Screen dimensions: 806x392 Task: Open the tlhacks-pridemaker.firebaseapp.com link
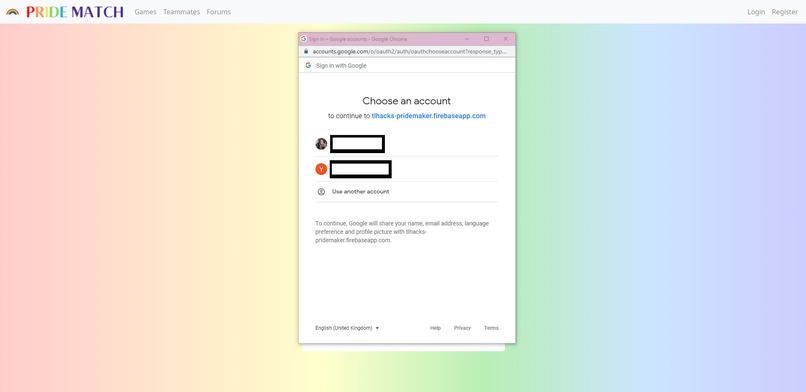click(x=429, y=116)
